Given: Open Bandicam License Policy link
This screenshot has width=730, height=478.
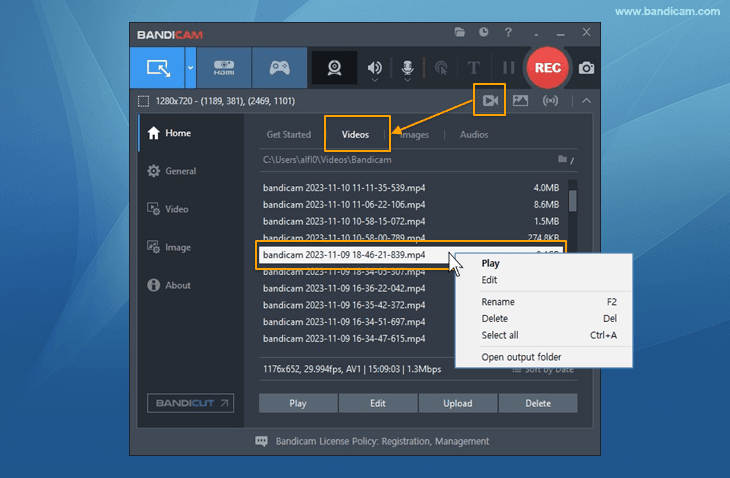Looking at the screenshot, I should coord(382,441).
